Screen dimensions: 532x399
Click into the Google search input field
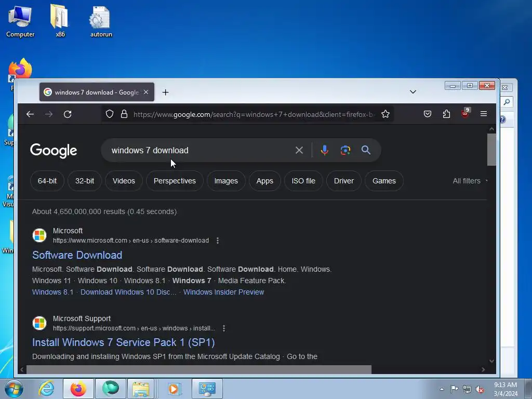(200, 150)
